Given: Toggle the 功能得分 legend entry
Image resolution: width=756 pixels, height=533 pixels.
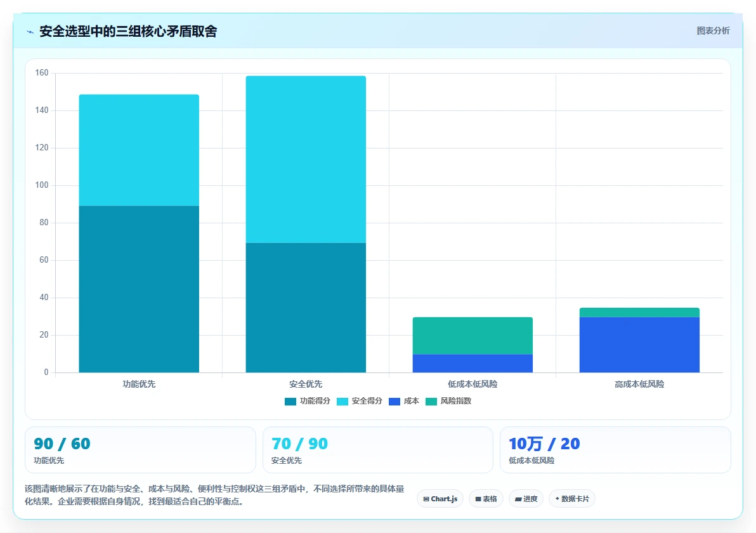Looking at the screenshot, I should [308, 401].
